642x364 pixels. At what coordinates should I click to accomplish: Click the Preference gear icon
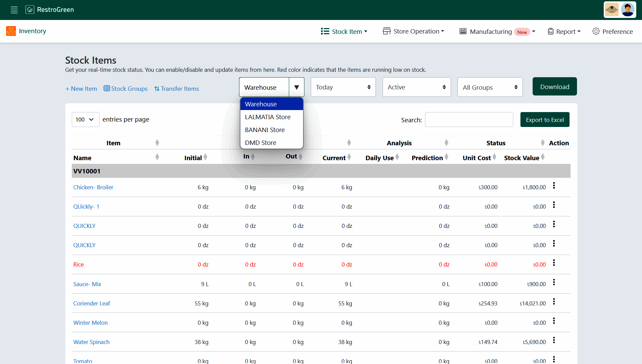tap(596, 31)
